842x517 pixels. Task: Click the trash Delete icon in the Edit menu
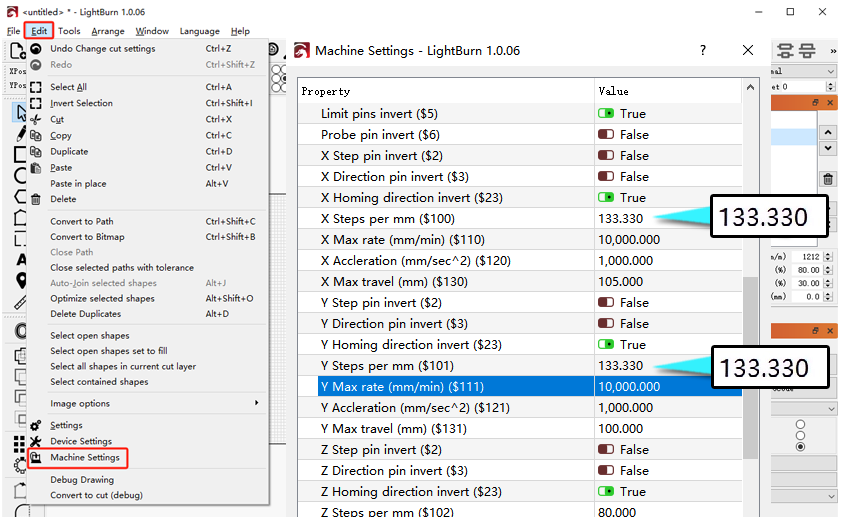tap(36, 199)
